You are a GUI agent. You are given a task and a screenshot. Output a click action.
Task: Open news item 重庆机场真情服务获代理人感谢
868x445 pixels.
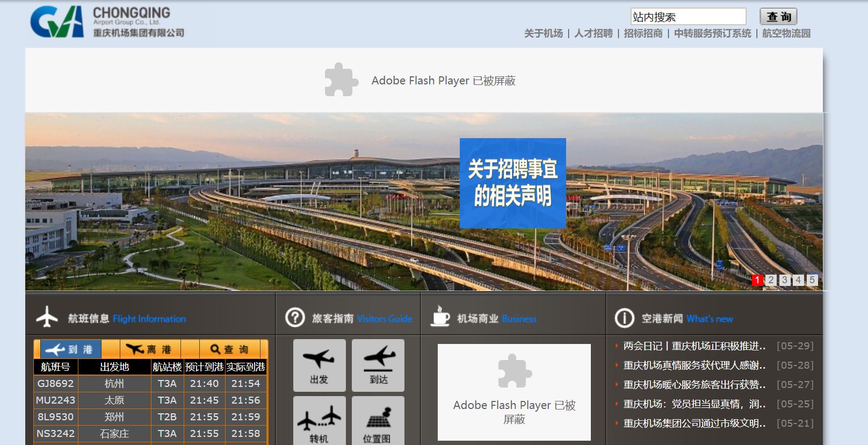[695, 365]
